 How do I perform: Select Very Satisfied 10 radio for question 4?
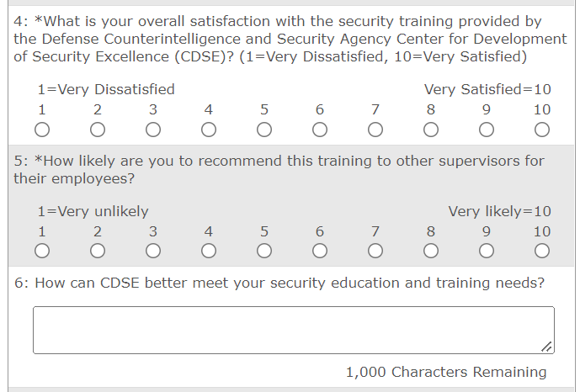click(x=542, y=130)
